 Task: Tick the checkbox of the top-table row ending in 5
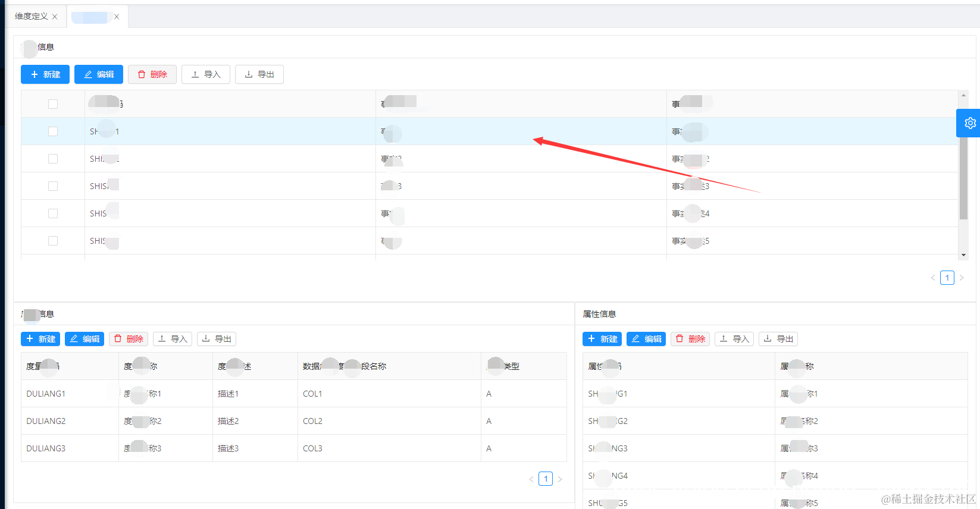point(53,241)
